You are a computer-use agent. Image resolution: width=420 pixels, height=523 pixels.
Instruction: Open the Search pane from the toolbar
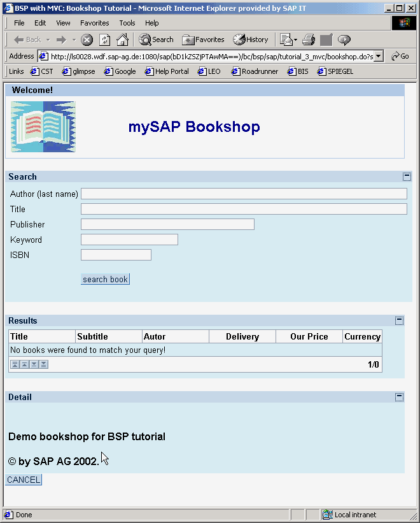click(x=156, y=39)
